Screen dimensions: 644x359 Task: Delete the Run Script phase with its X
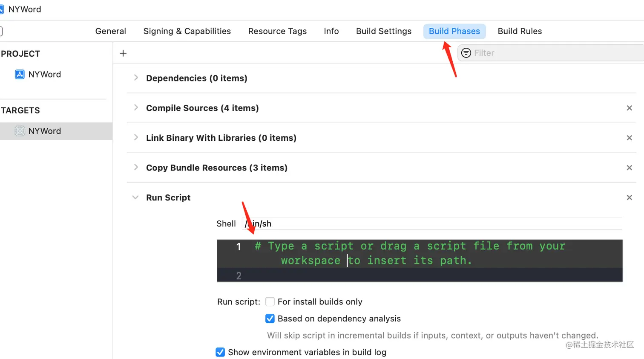(x=629, y=198)
